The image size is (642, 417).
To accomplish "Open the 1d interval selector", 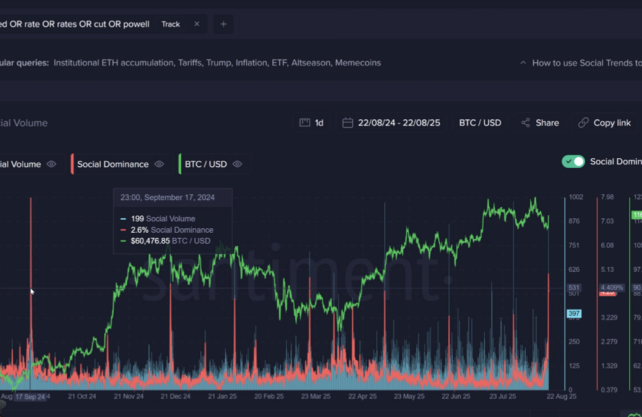I will tap(312, 123).
